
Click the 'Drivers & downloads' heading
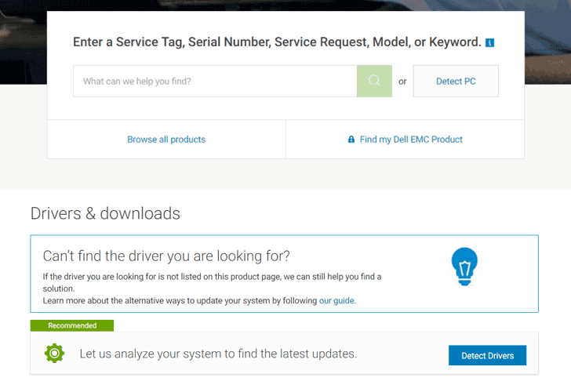tap(105, 213)
